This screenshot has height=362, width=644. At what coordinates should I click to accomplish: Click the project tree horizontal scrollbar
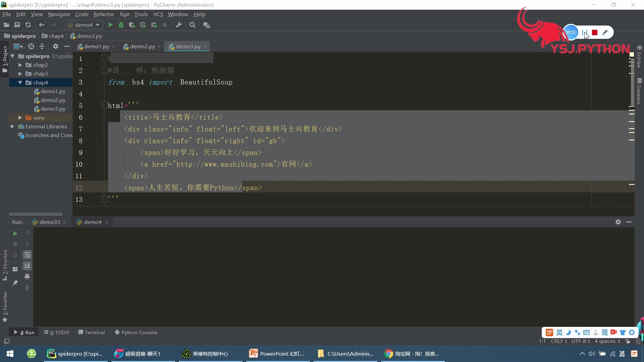click(36, 214)
